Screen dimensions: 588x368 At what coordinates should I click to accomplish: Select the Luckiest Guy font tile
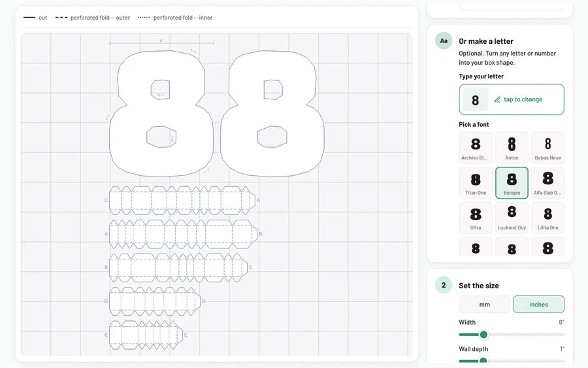pos(512,218)
